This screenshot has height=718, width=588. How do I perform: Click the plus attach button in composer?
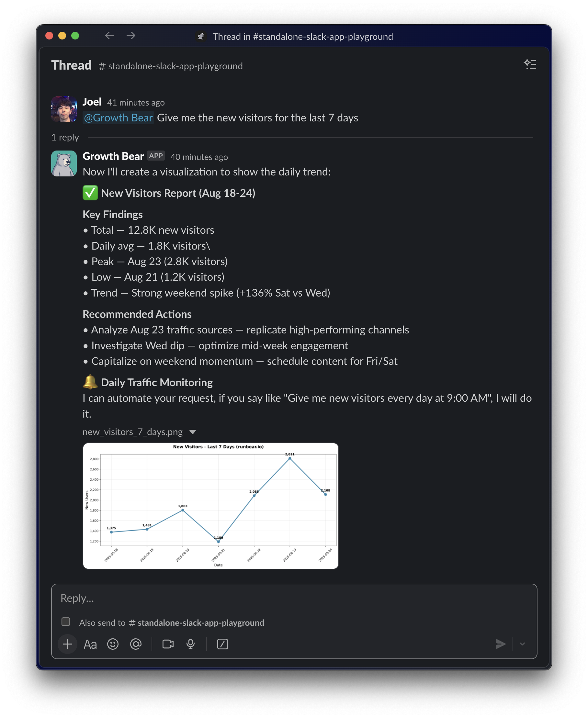click(x=67, y=644)
